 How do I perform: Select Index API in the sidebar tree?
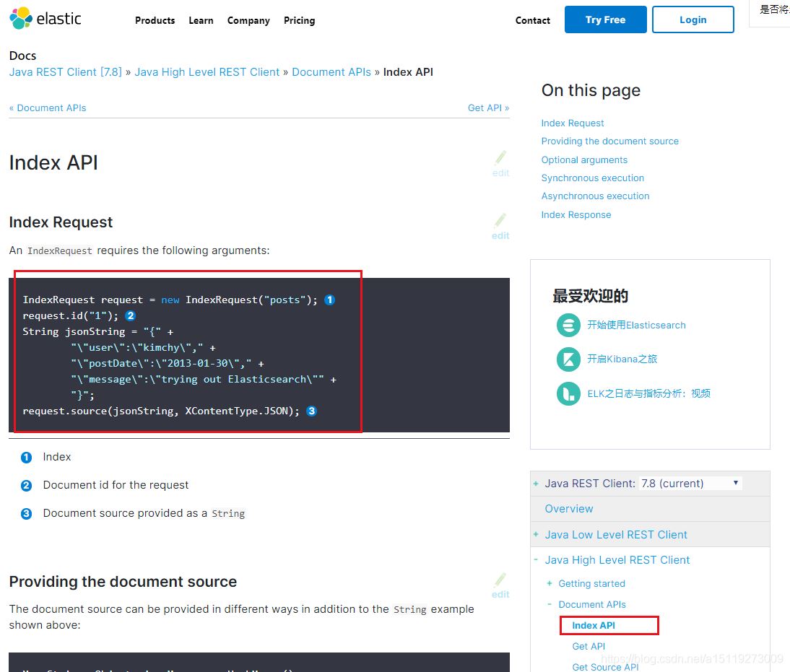(594, 625)
